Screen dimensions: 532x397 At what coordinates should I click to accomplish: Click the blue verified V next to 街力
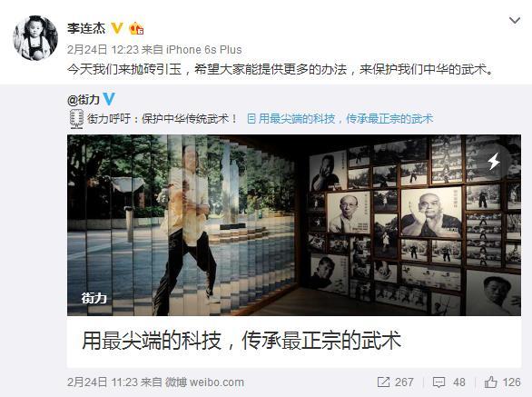[109, 99]
